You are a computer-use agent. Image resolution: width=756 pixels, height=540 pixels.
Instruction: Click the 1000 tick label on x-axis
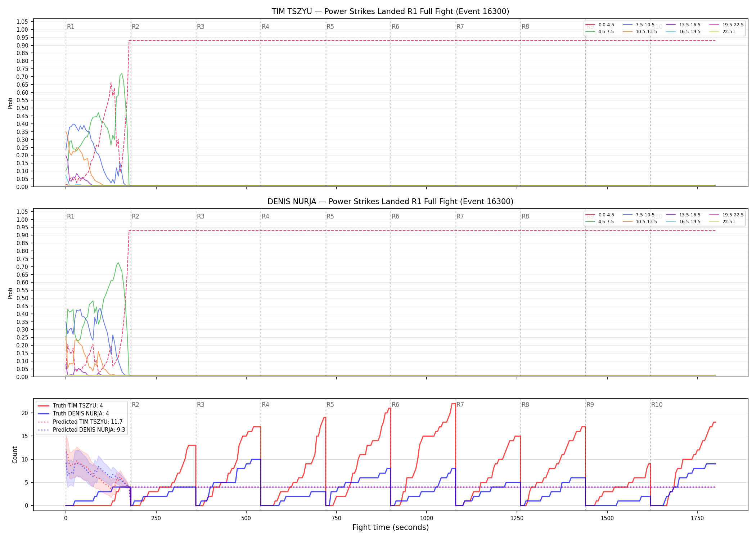click(x=427, y=518)
